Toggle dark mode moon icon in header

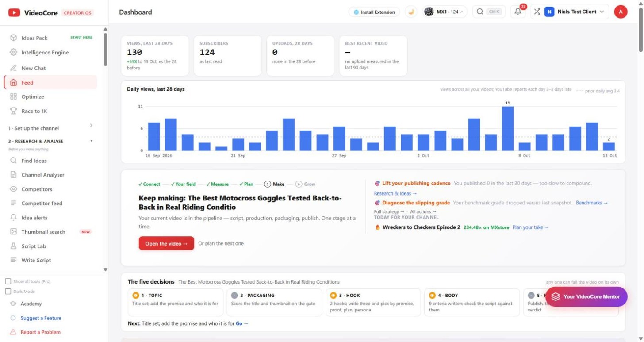[411, 12]
